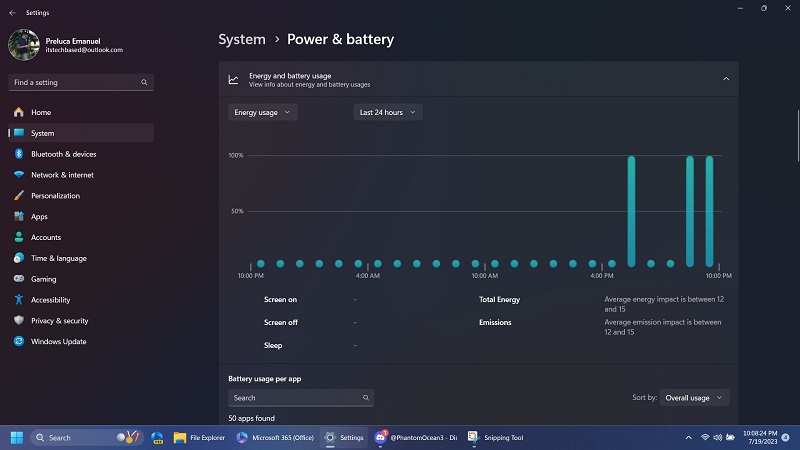Open Privacy & security settings
Viewport: 800px width, 450px height.
pos(59,321)
